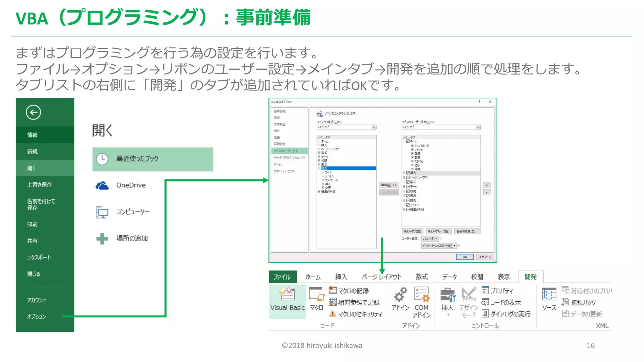Select オプション in Backstage menu

click(36, 317)
